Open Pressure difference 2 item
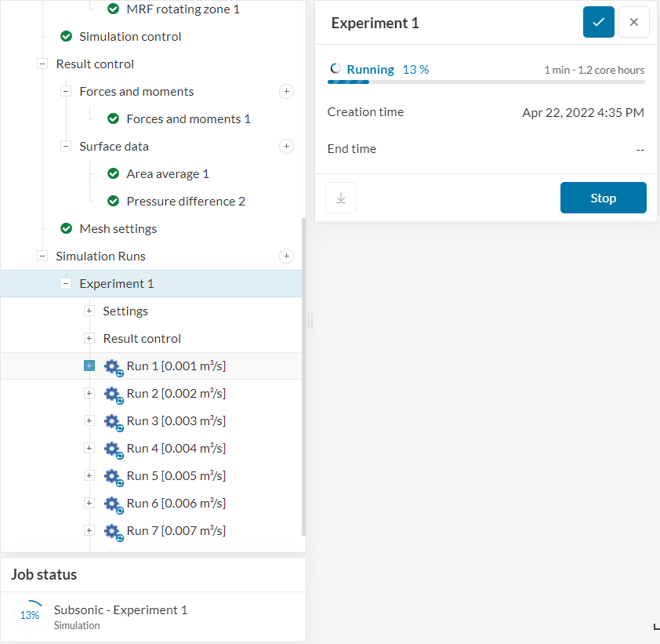The height and width of the screenshot is (644, 660). tap(186, 202)
